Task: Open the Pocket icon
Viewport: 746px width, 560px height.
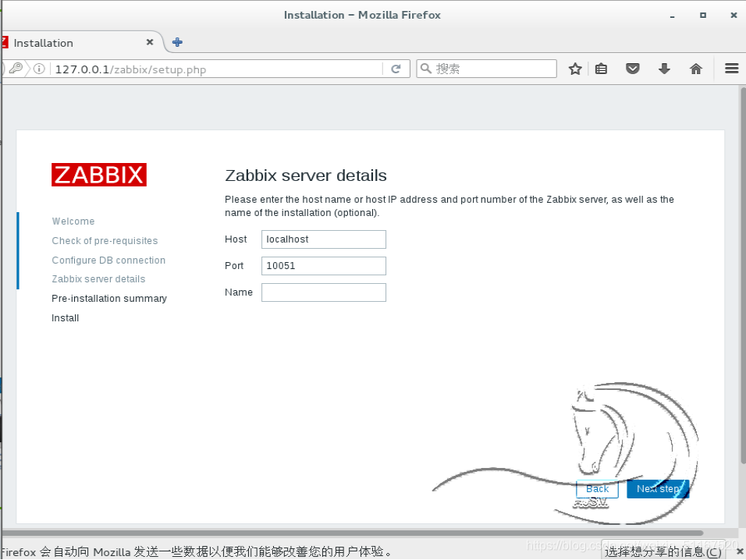Action: pyautogui.click(x=632, y=69)
